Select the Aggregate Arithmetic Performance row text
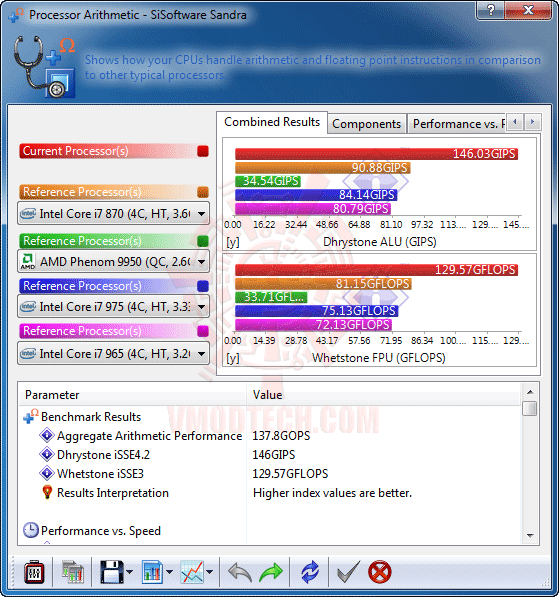Screen dimensions: 559x597 click(149, 436)
